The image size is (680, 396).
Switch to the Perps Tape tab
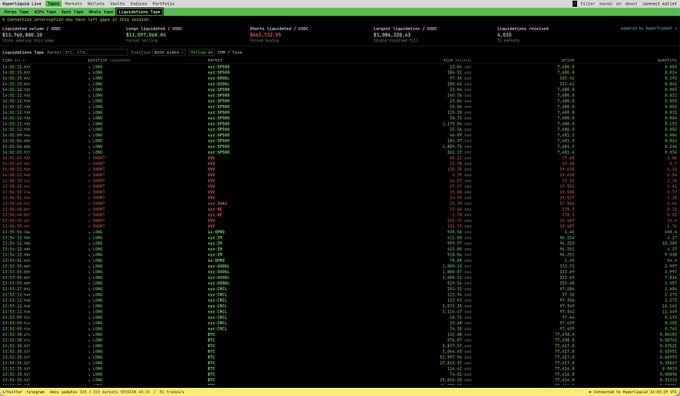[x=16, y=12]
